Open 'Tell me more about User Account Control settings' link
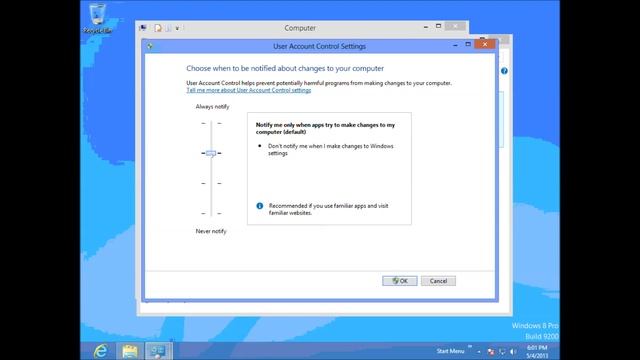This screenshot has height=360, width=640. [249, 90]
